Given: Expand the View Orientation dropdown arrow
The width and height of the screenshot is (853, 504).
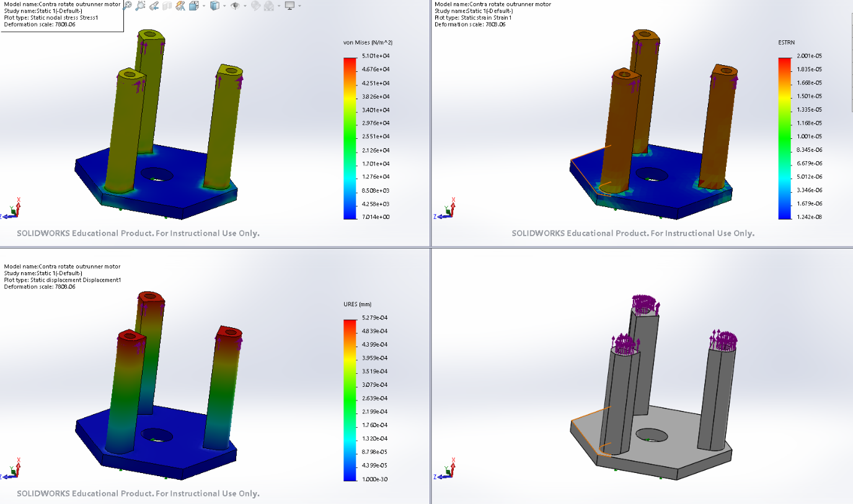Looking at the screenshot, I should 203,6.
